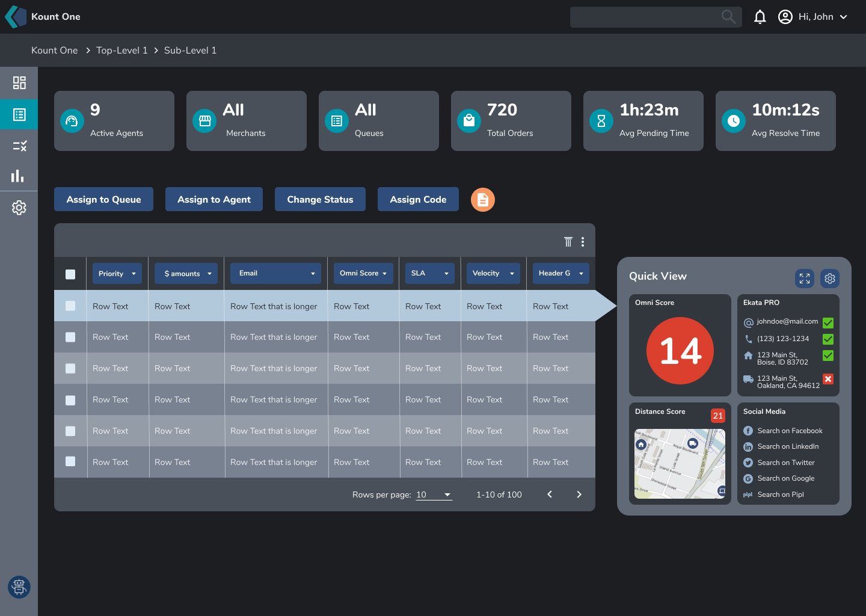Image resolution: width=866 pixels, height=616 pixels.
Task: Click the robot assistant icon
Action: click(x=19, y=587)
